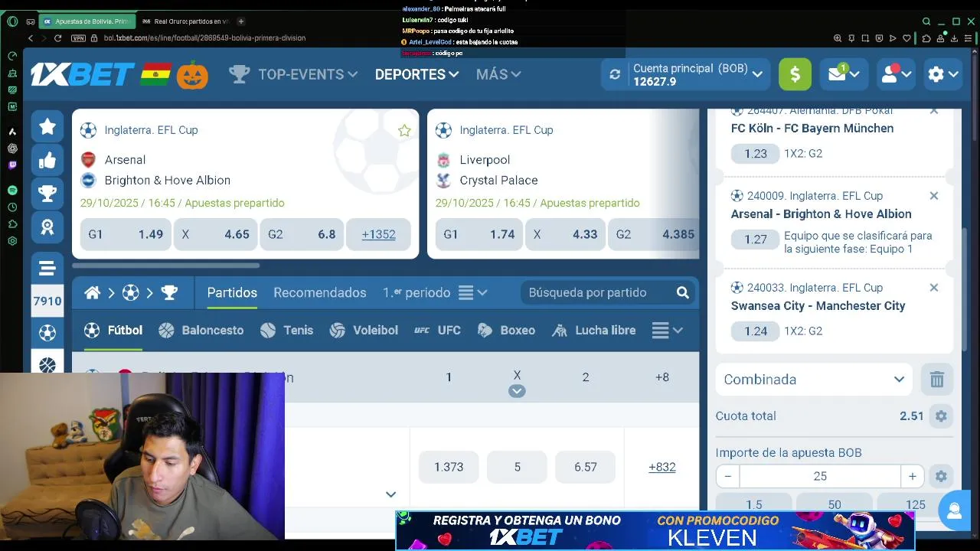Select the Lucha libre sport tab

(594, 331)
